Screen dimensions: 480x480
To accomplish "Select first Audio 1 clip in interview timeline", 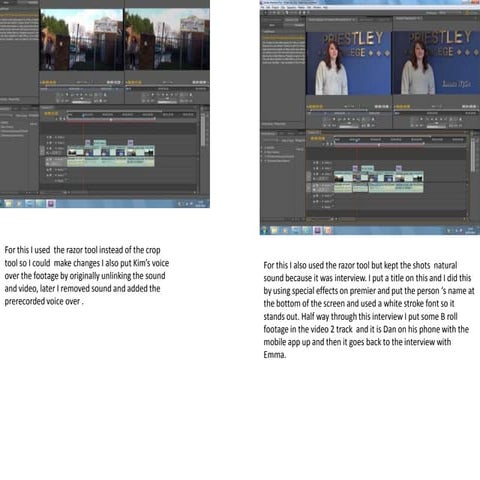I will point(343,188).
